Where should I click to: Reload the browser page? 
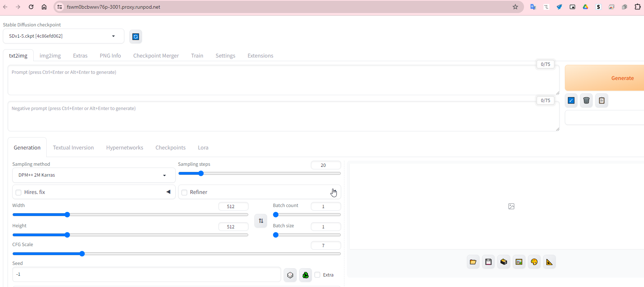31,7
